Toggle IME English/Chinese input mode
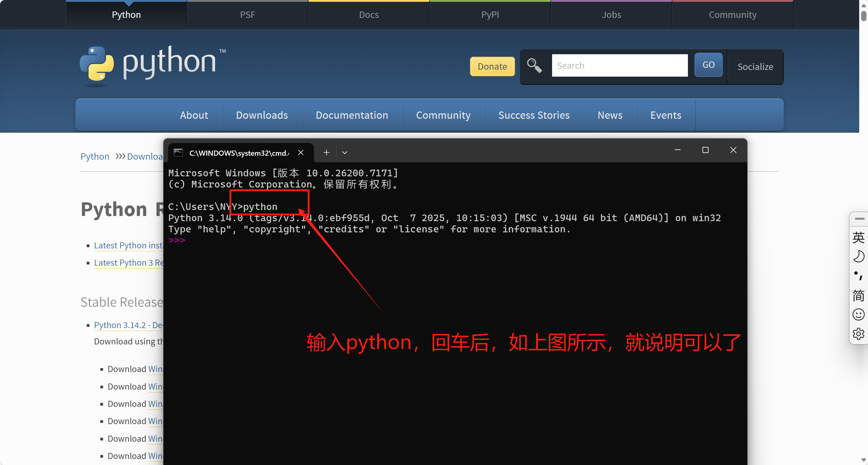This screenshot has width=868, height=465. click(x=858, y=237)
